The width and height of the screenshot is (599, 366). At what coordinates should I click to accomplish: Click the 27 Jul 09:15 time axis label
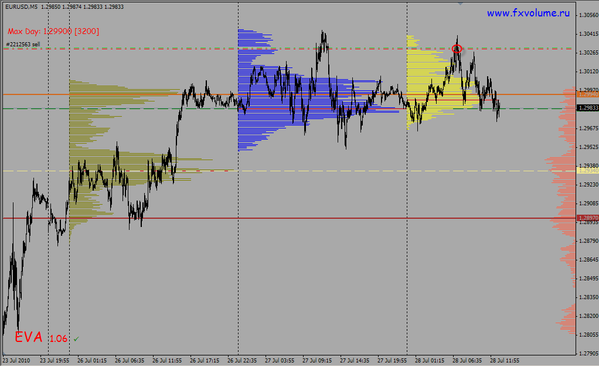[317, 360]
